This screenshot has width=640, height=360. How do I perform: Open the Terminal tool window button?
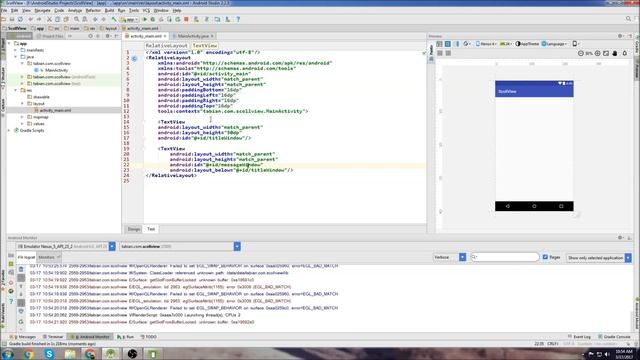coord(53,337)
